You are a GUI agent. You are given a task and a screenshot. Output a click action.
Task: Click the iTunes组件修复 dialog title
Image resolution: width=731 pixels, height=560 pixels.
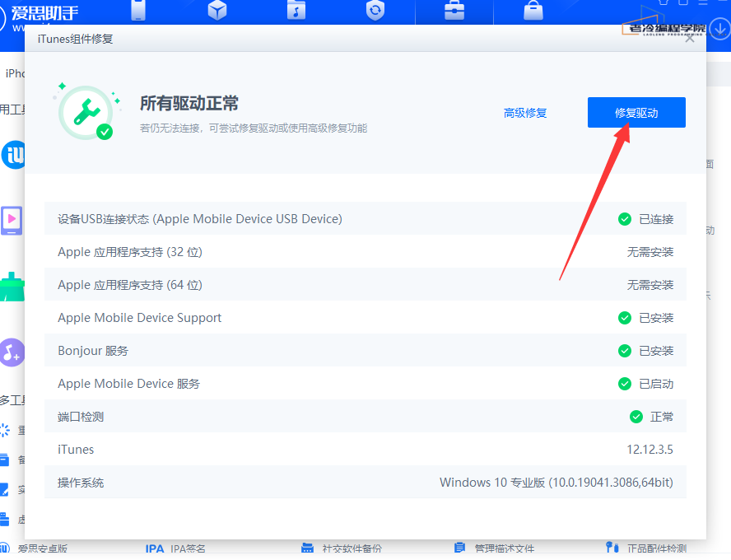[x=76, y=39]
